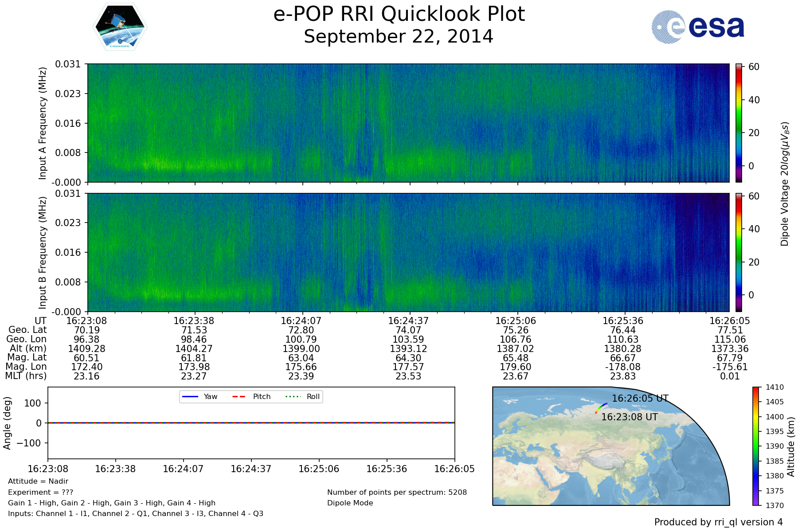Click the red dashed Pitch legend entry
Screen dimensions: 798x532
(251, 397)
